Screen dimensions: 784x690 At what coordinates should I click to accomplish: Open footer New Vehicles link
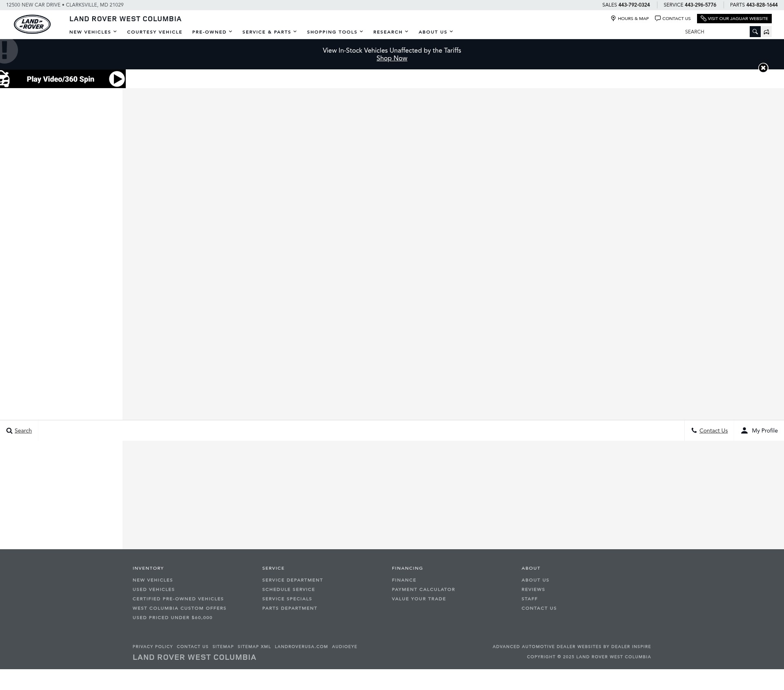pyautogui.click(x=153, y=580)
